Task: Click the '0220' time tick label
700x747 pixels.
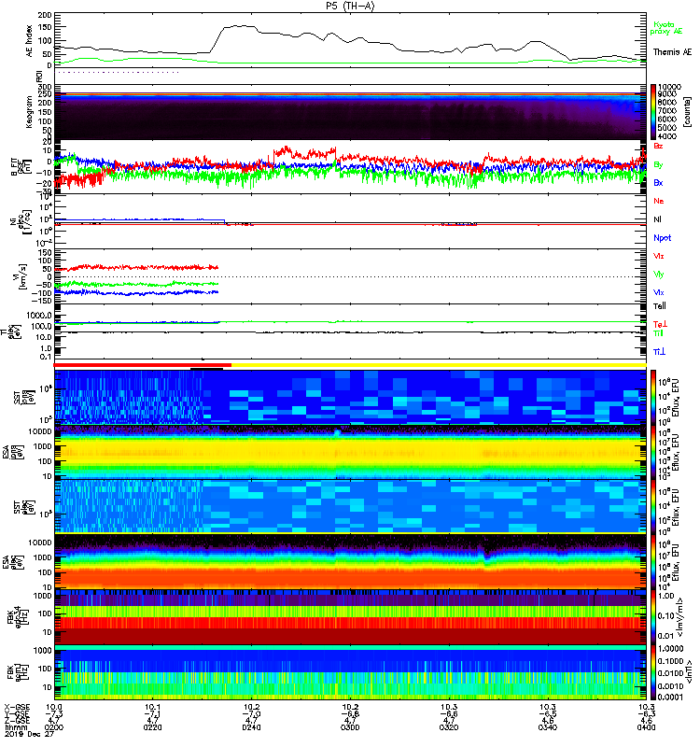Action: pyautogui.click(x=153, y=727)
